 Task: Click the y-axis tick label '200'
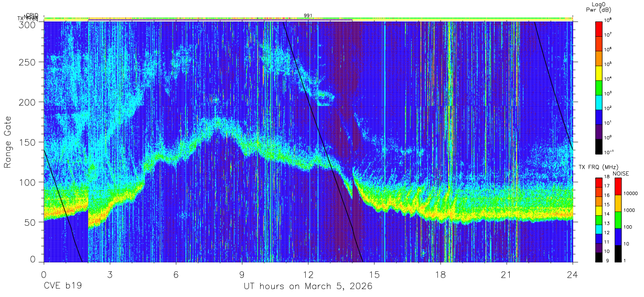pos(27,102)
